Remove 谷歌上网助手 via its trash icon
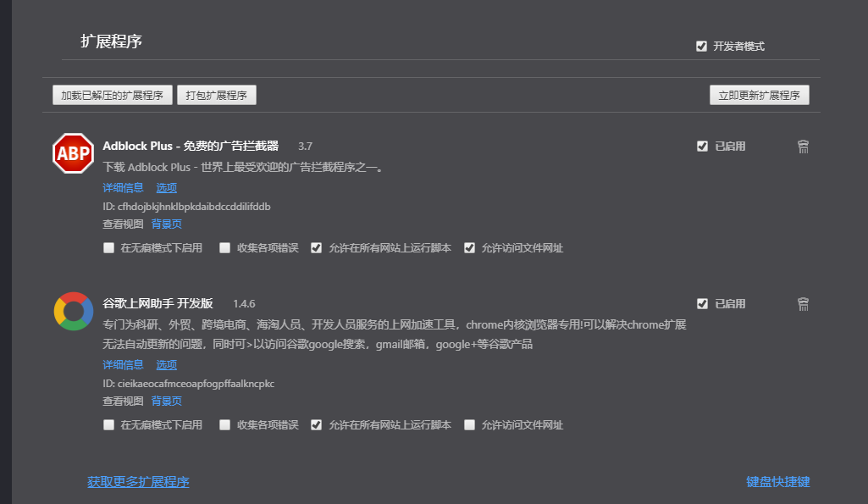The width and height of the screenshot is (868, 504). (x=803, y=303)
